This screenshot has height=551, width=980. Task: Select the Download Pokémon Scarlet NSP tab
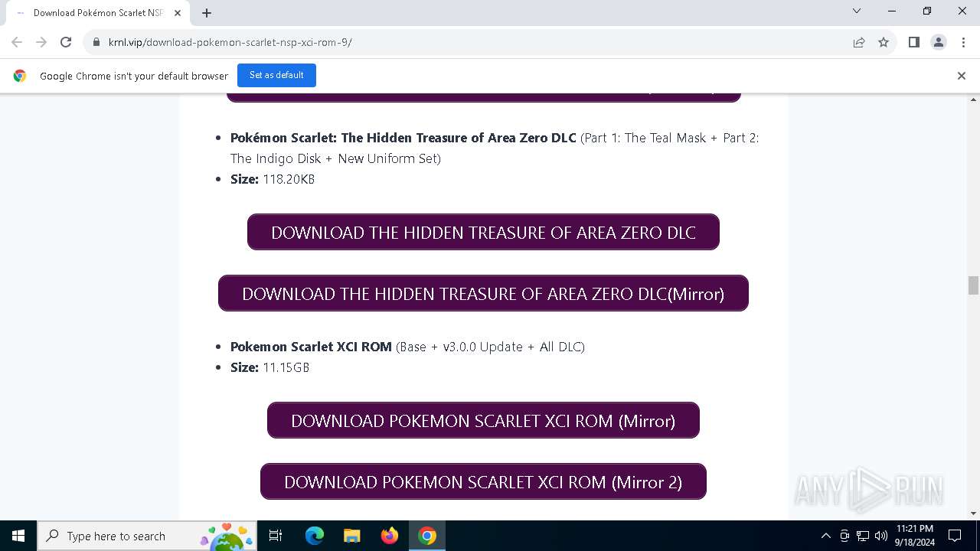point(99,13)
